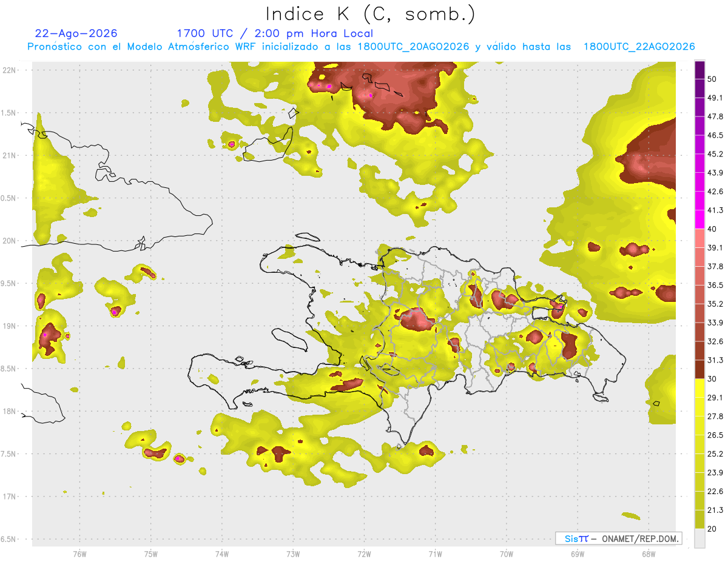The height and width of the screenshot is (562, 728).
Task: Click the legend value "36.5"
Action: [x=715, y=285]
